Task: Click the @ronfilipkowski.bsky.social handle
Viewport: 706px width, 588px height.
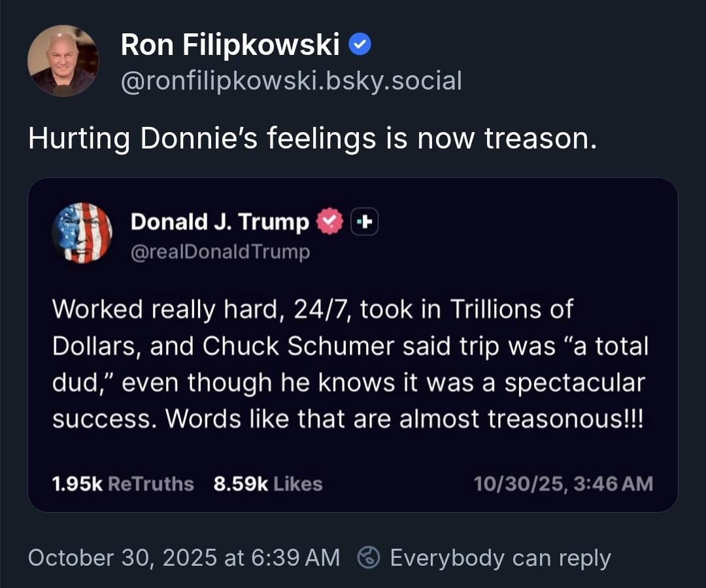Action: tap(291, 81)
